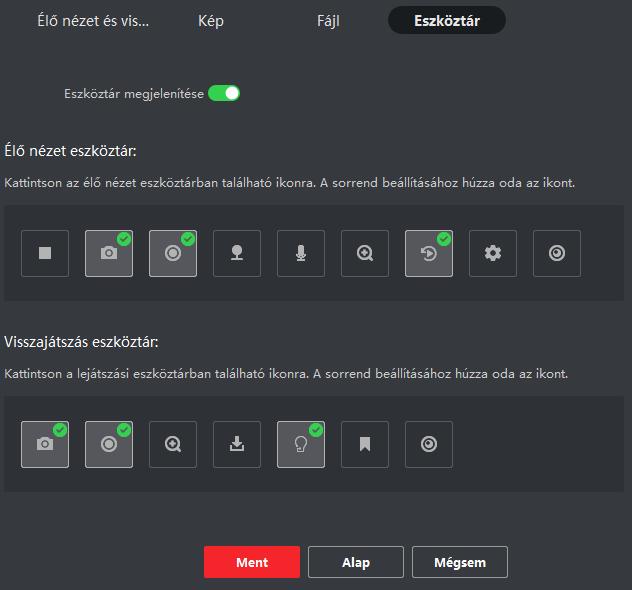632x590 pixels.
Task: Open the Élő nézet és vis... tab
Action: click(93, 21)
